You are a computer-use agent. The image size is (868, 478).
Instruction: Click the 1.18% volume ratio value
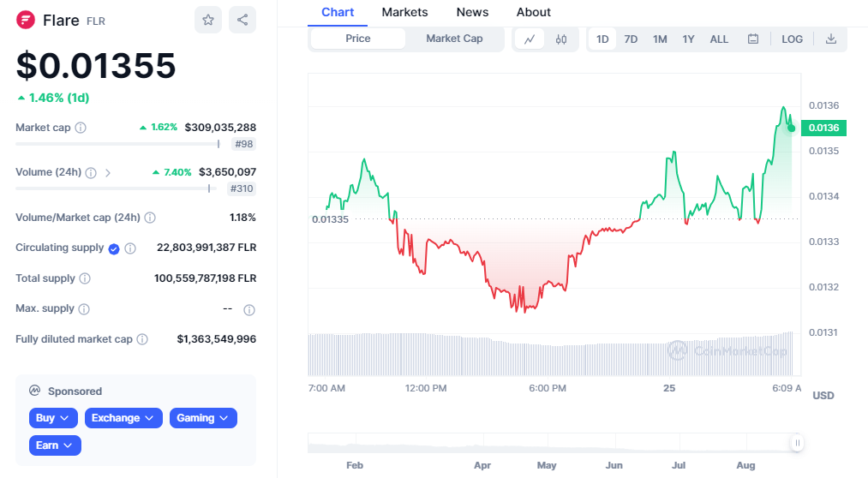coord(243,218)
